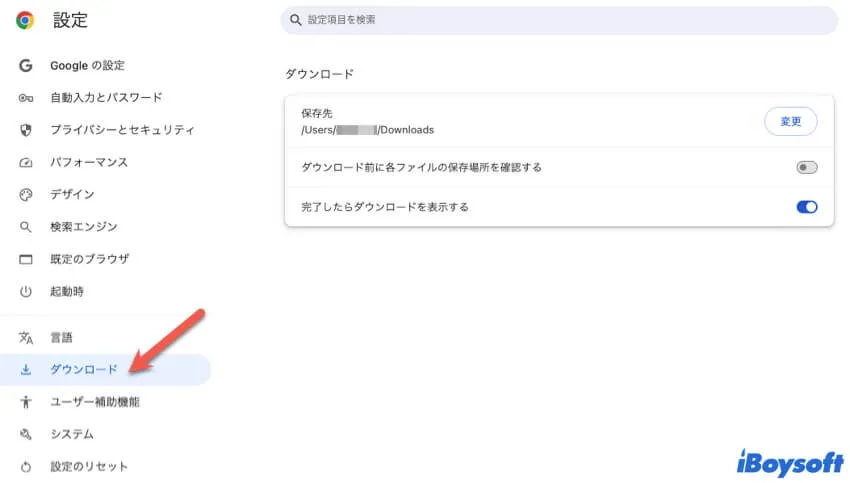Click 完了したらダウンロードを表示する text
The width and height of the screenshot is (850, 483).
click(385, 207)
